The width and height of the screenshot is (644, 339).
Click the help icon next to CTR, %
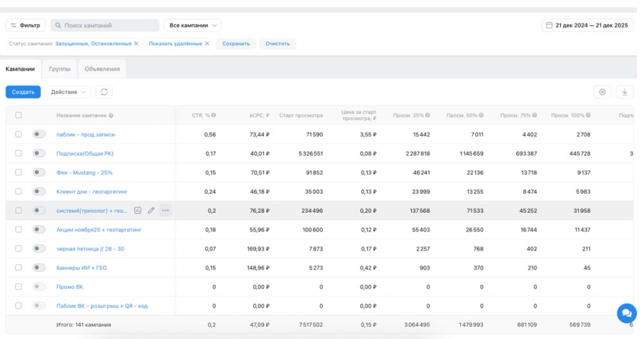click(214, 115)
